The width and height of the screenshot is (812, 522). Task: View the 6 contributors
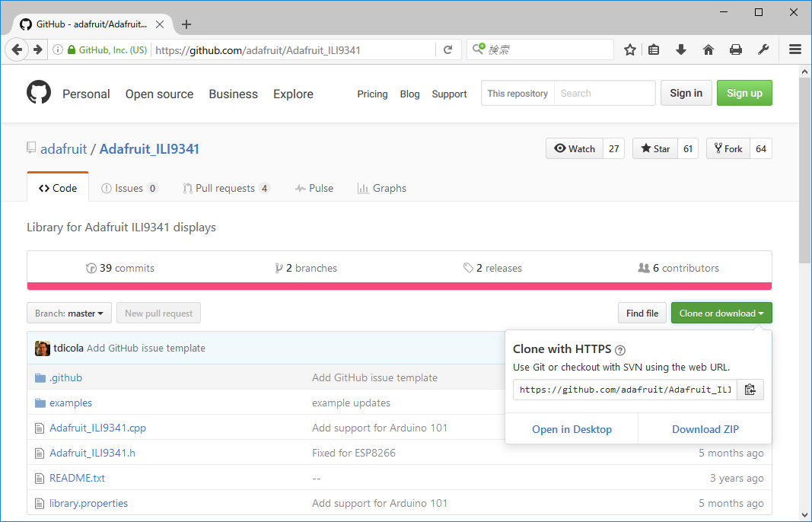[678, 268]
